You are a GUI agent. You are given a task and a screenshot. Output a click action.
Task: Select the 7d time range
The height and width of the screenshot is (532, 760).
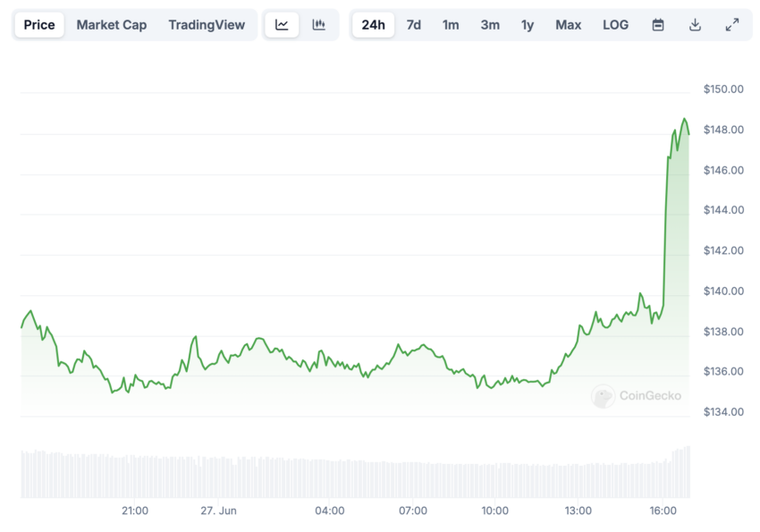413,25
